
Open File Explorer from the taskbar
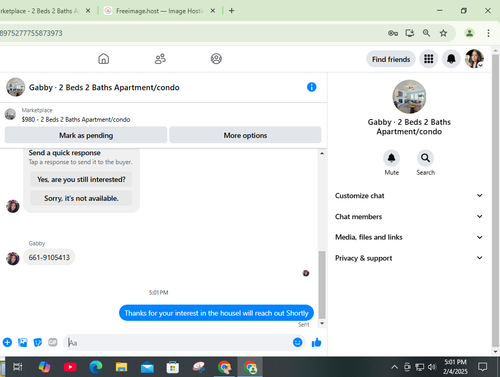tap(121, 367)
